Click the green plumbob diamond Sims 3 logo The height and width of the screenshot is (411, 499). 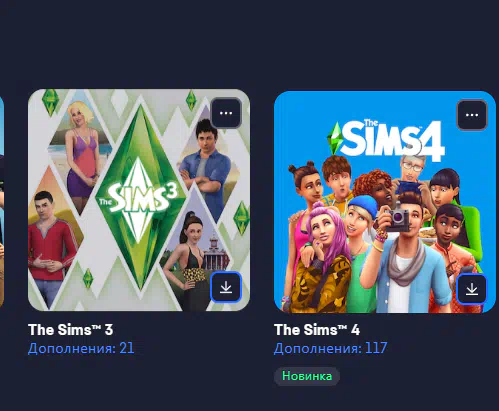[140, 197]
